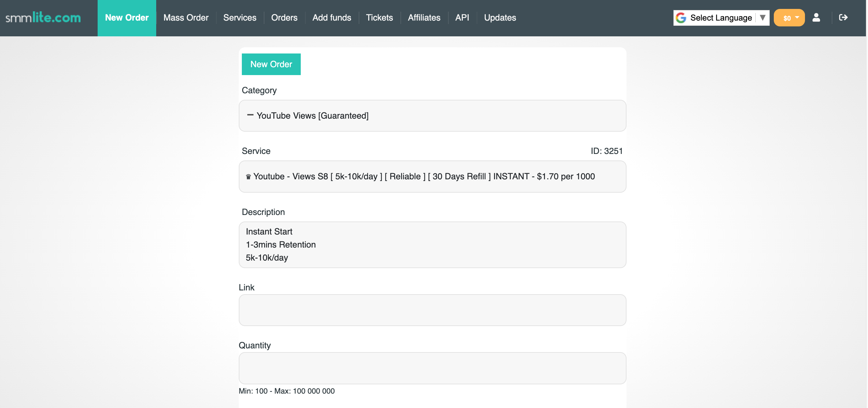This screenshot has width=868, height=408.
Task: Open the Orders page
Action: (284, 18)
